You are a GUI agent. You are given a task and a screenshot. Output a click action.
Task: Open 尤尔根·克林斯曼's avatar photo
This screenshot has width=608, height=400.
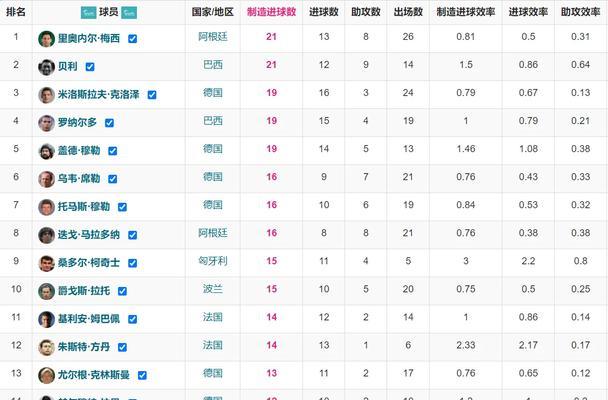[47, 375]
